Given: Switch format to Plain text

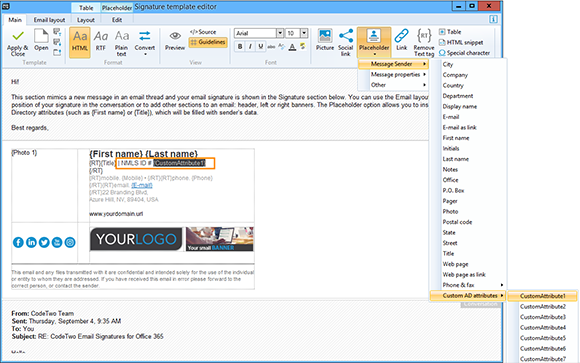Looking at the screenshot, I should [x=122, y=43].
